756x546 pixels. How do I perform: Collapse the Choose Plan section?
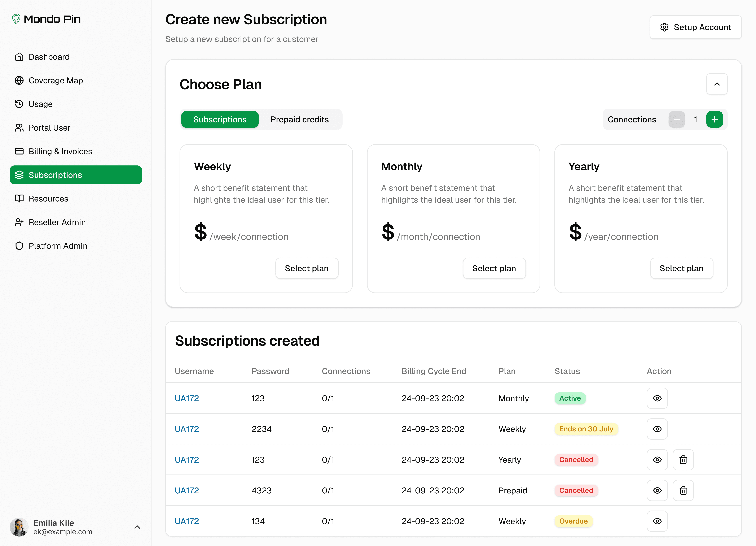tap(717, 84)
